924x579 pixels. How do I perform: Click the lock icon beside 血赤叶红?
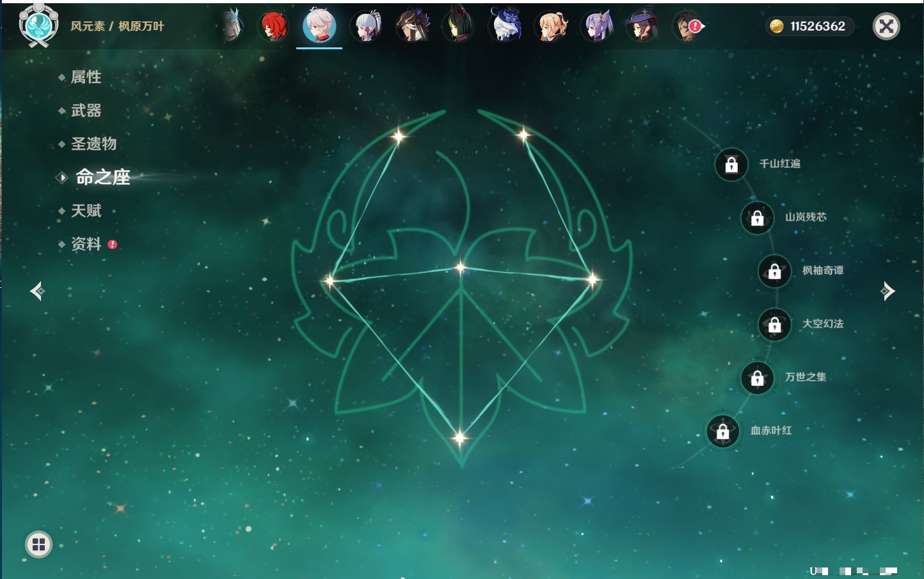click(723, 431)
